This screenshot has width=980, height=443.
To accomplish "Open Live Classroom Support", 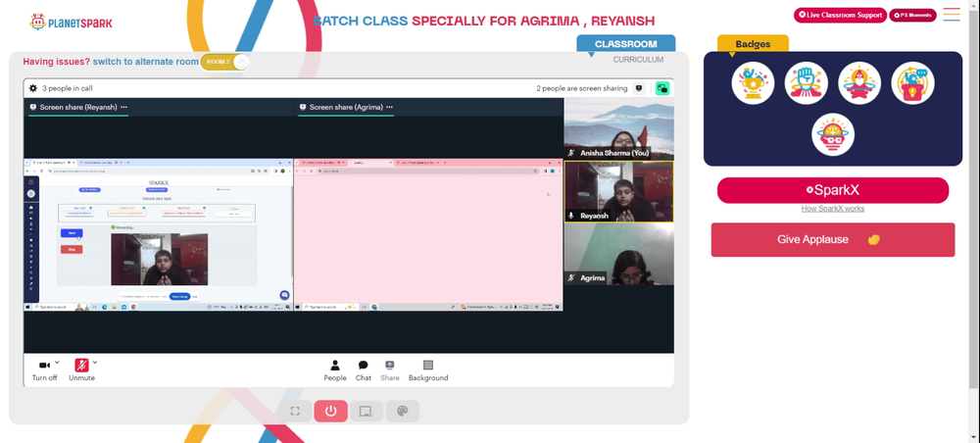I will click(840, 15).
